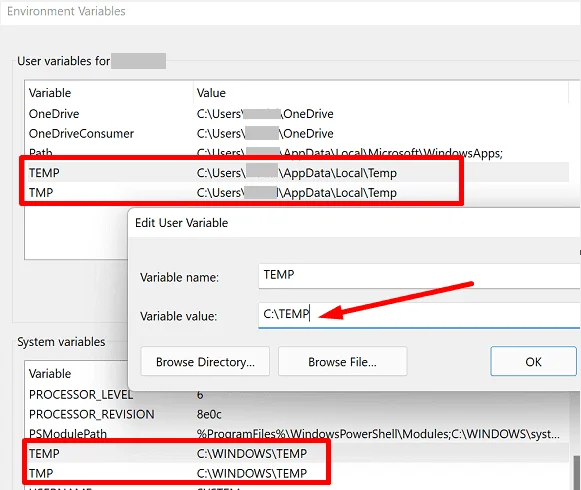Click the Variable value field with C:\TEMP
Screen dimensions: 581x490
pos(419,315)
